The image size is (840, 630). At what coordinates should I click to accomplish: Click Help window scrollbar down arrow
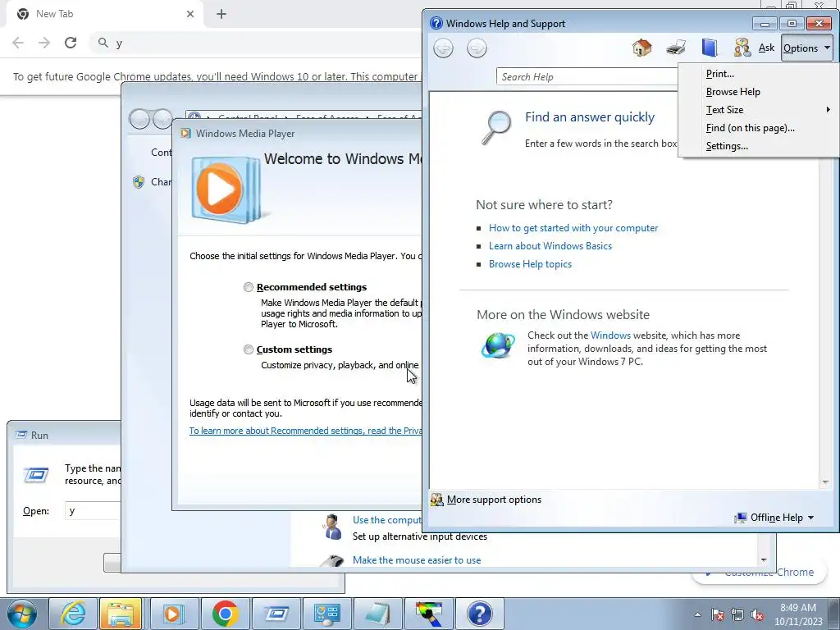pos(825,482)
